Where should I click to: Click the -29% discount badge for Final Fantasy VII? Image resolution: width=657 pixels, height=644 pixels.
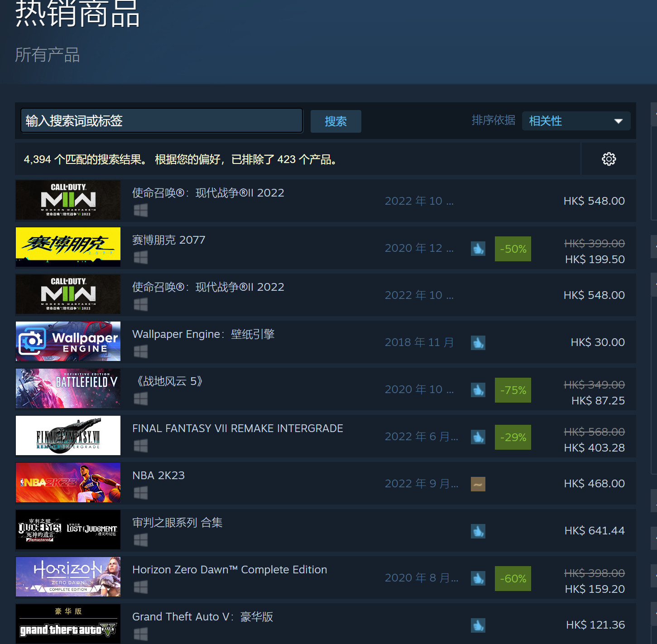tap(513, 437)
